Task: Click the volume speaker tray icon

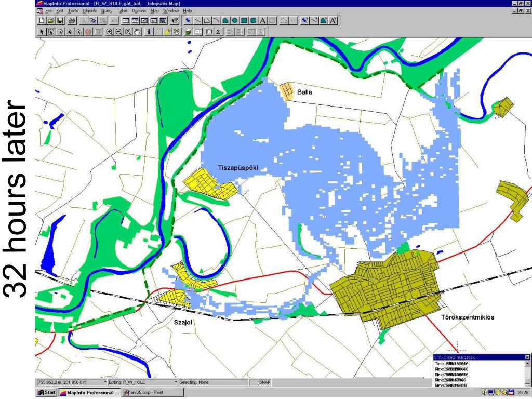Action: 484,393
